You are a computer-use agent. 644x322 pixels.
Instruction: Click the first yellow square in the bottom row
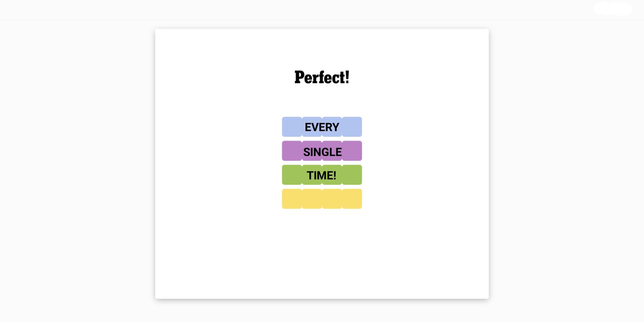(292, 199)
